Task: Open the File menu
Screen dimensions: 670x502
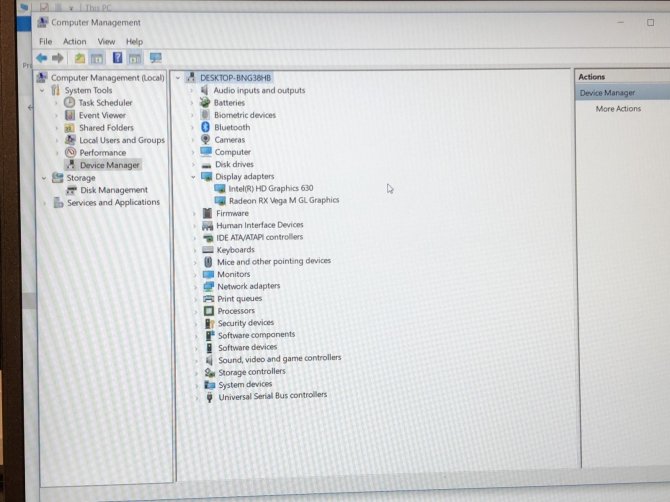Action: 45,41
